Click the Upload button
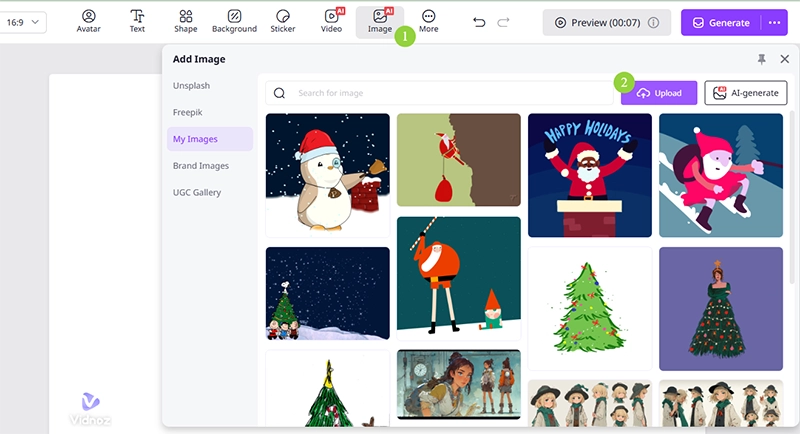800x434 pixels. tap(659, 93)
